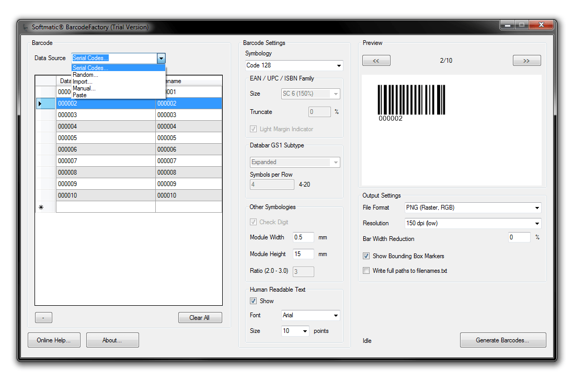Select Paste from the dropdown list
573x392 pixels.
[118, 95]
